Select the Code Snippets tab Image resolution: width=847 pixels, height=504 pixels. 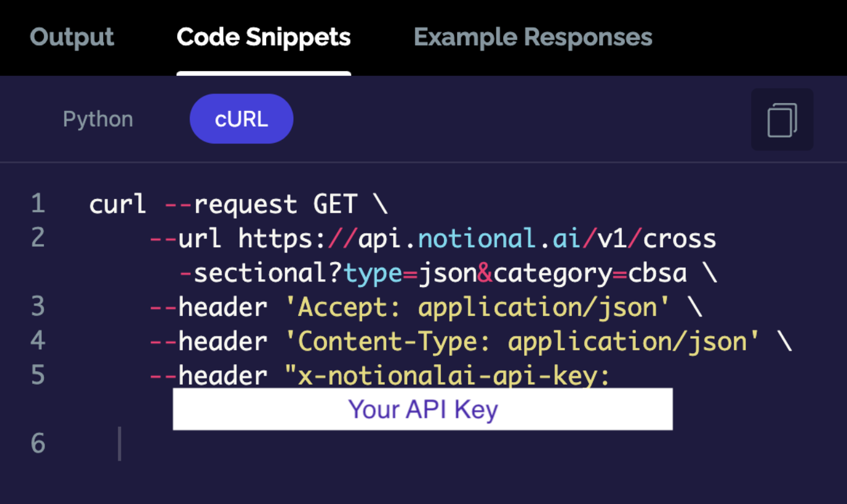click(264, 37)
